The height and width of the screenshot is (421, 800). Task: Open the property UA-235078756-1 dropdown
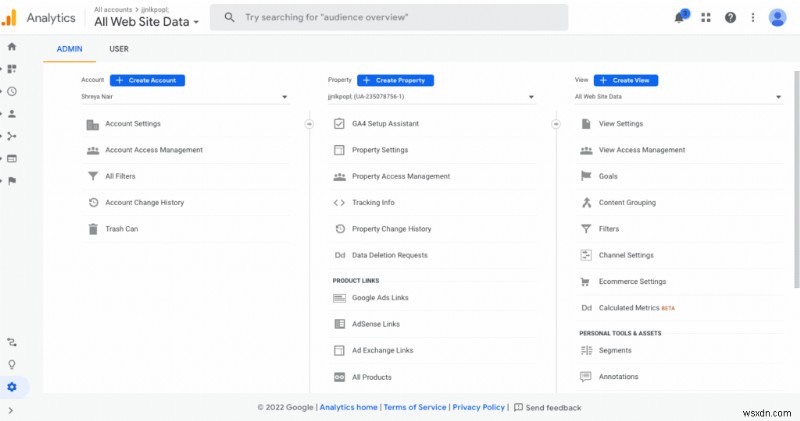pyautogui.click(x=432, y=96)
